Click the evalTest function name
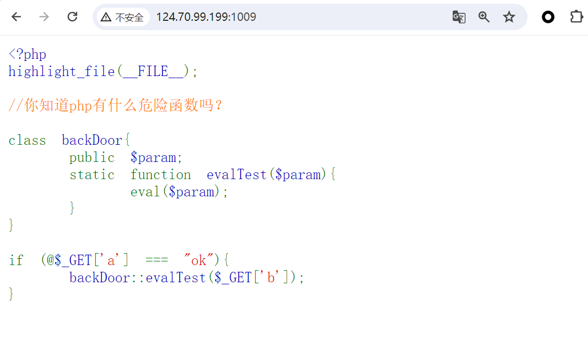The width and height of the screenshot is (588, 364). tap(236, 174)
